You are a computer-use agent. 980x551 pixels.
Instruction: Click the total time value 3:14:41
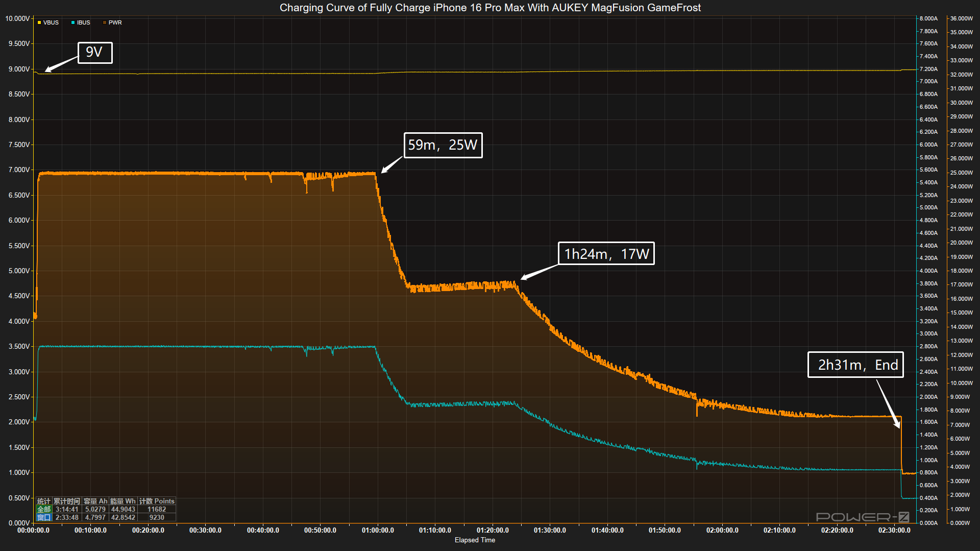(67, 509)
